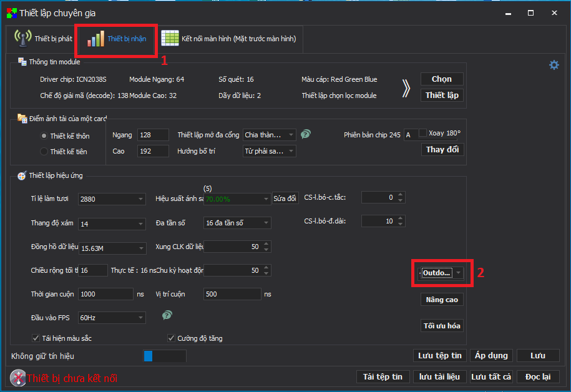
Task: Open the Outdo... mode dropdown
Action: click(442, 273)
